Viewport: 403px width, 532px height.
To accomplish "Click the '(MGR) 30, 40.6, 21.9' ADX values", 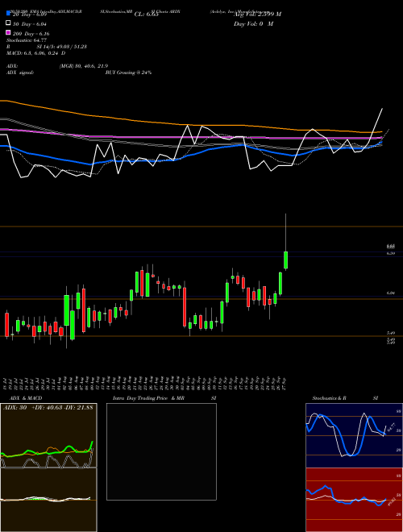I will (x=84, y=66).
